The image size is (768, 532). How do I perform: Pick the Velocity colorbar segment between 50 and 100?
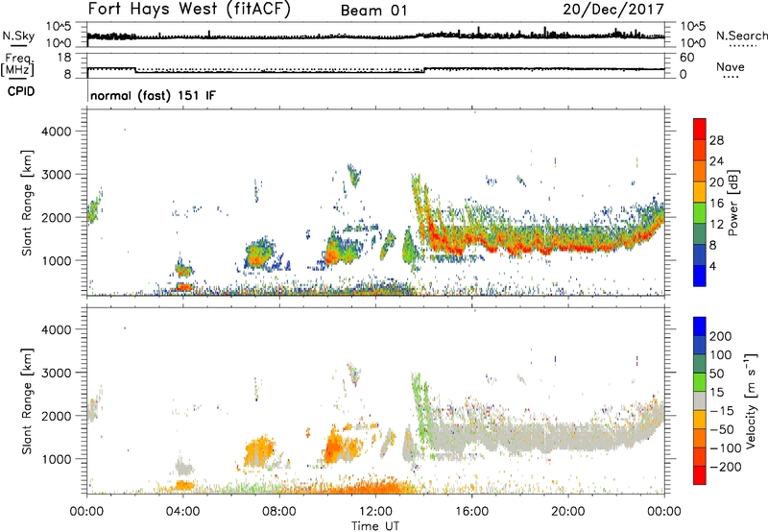(x=700, y=364)
